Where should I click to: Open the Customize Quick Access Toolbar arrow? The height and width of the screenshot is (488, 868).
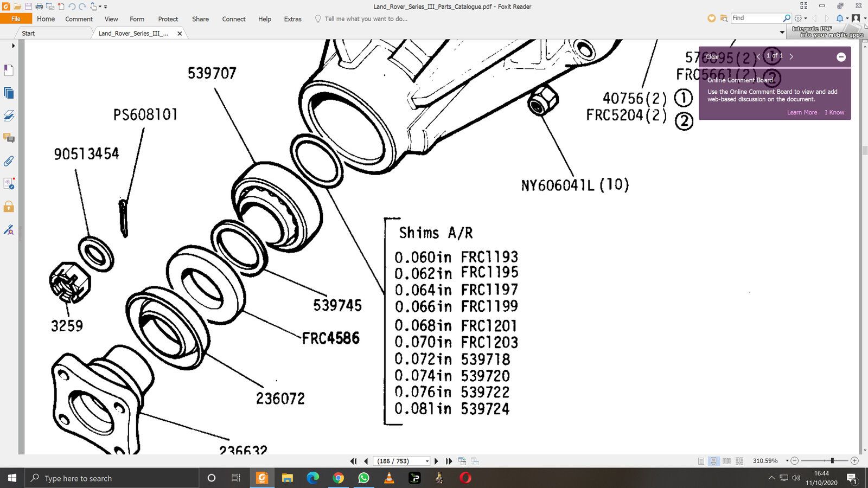[105, 7]
